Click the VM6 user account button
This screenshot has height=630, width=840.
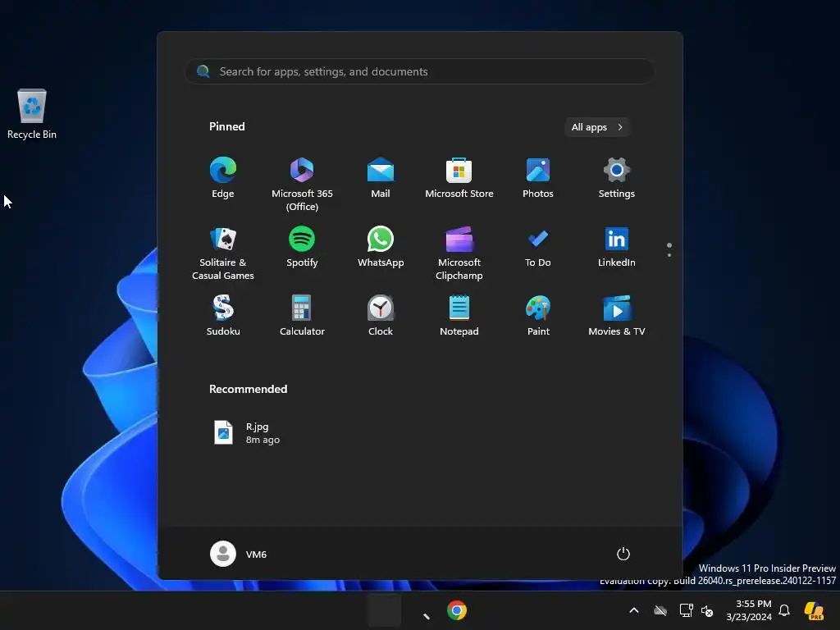pyautogui.click(x=239, y=554)
